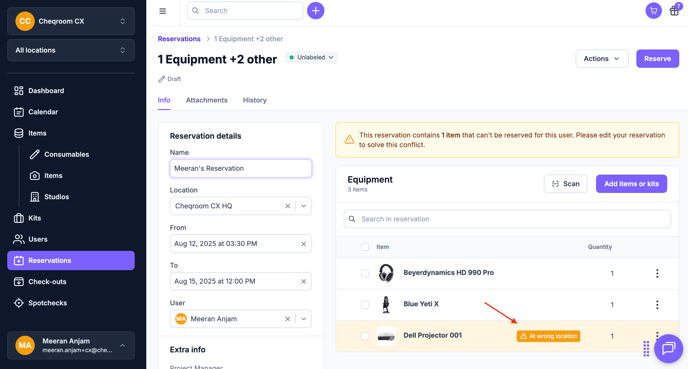
Task: Edit the reservation Name field
Action: tap(240, 168)
